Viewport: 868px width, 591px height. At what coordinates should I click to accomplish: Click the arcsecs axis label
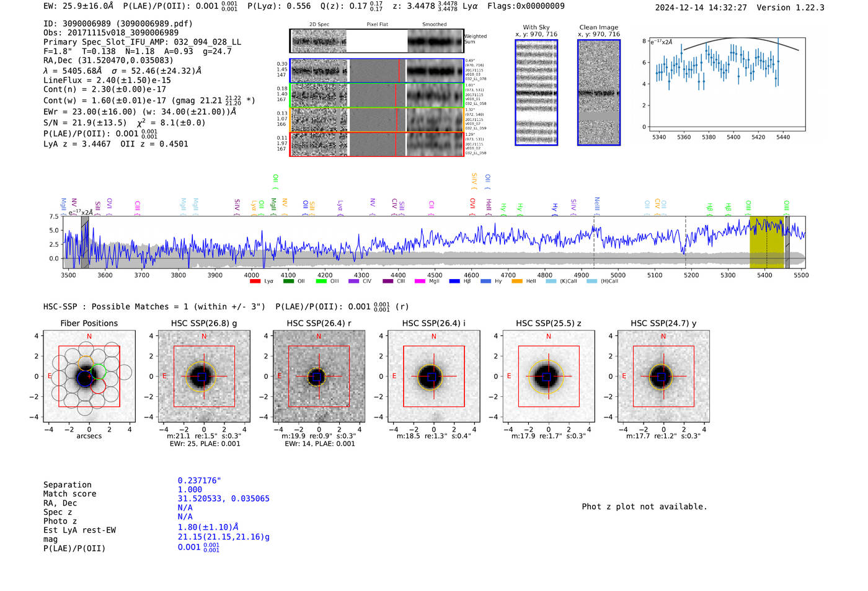click(x=89, y=436)
